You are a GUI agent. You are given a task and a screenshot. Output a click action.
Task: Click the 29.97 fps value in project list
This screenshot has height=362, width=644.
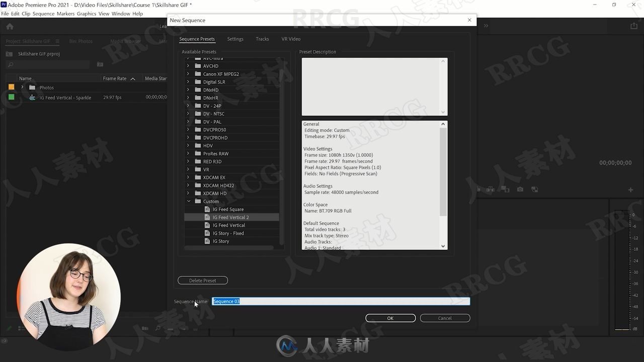[x=112, y=98]
